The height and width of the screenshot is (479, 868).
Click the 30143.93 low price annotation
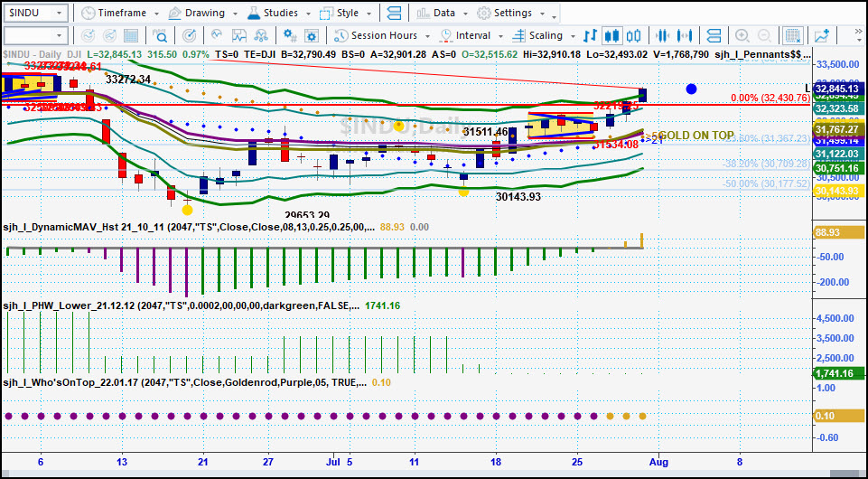pyautogui.click(x=518, y=196)
